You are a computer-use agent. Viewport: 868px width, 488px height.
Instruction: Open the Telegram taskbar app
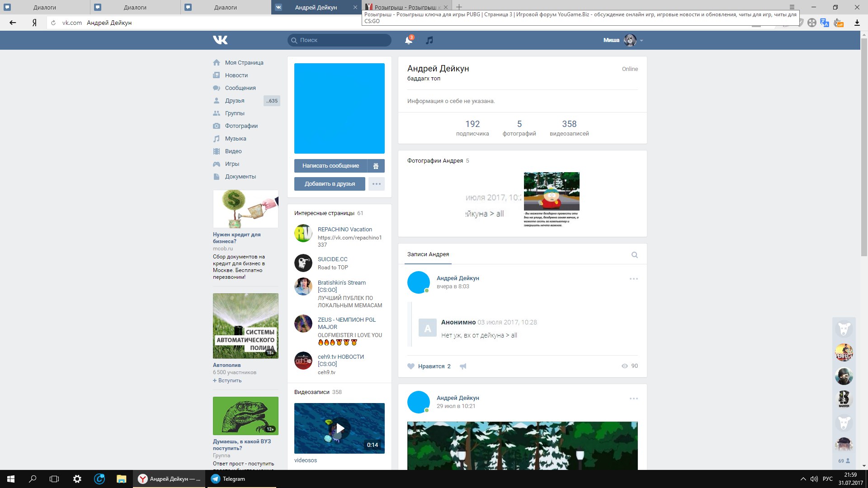(x=229, y=479)
